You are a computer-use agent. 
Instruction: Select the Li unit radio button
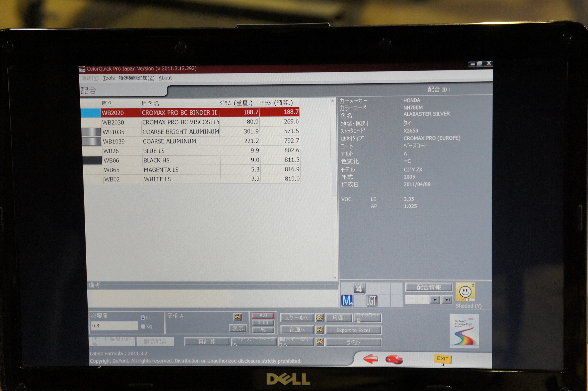click(143, 318)
